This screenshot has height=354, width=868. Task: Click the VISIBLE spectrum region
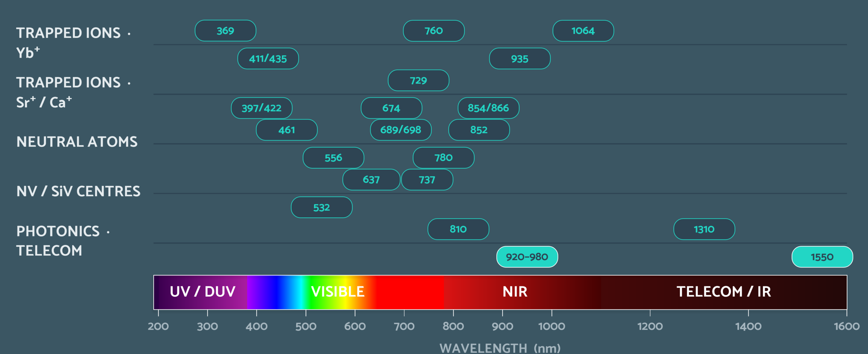(x=338, y=292)
